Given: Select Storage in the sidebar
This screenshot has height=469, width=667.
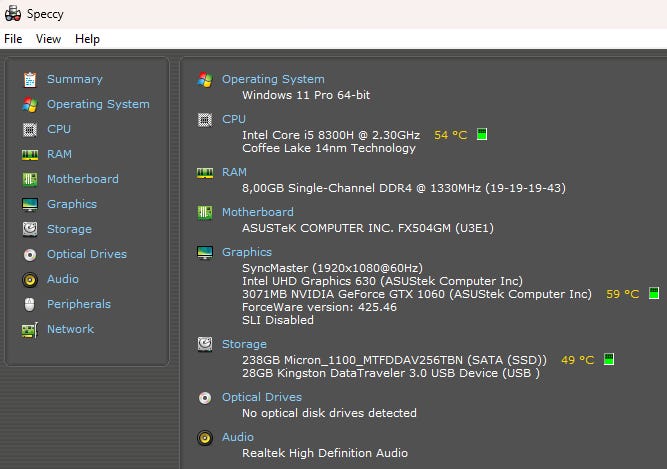Looking at the screenshot, I should click(x=69, y=229).
